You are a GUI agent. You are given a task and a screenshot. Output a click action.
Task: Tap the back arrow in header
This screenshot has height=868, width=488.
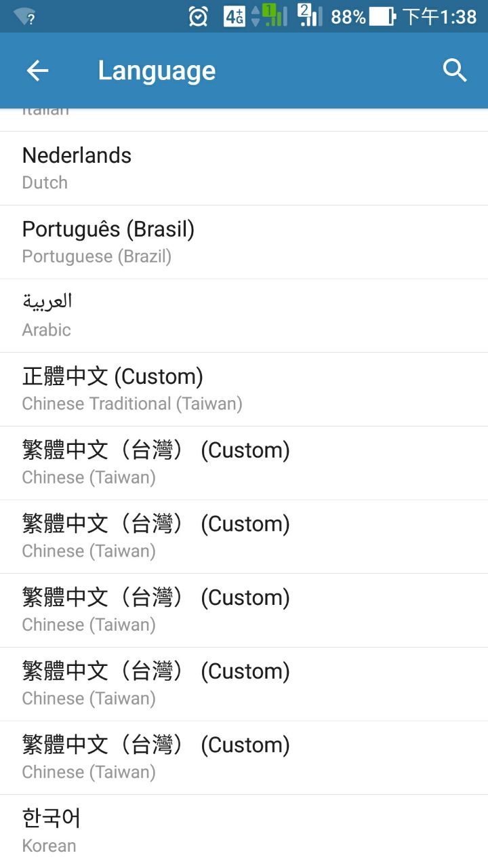(37, 71)
